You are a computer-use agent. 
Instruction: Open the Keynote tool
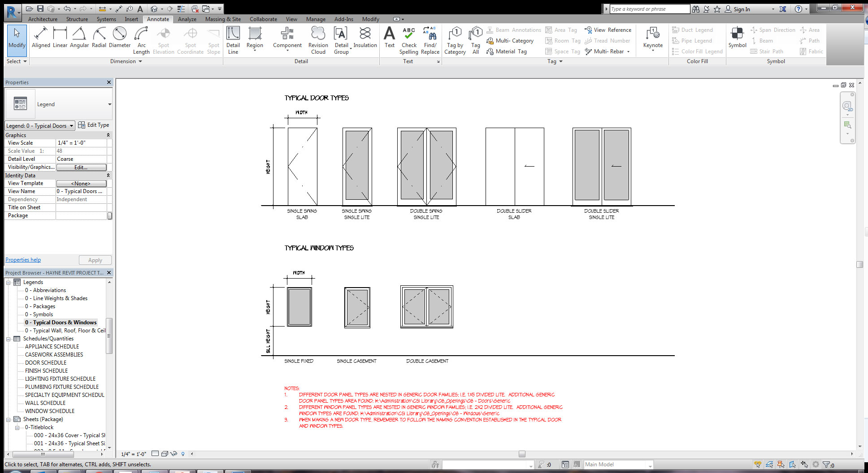[653, 39]
